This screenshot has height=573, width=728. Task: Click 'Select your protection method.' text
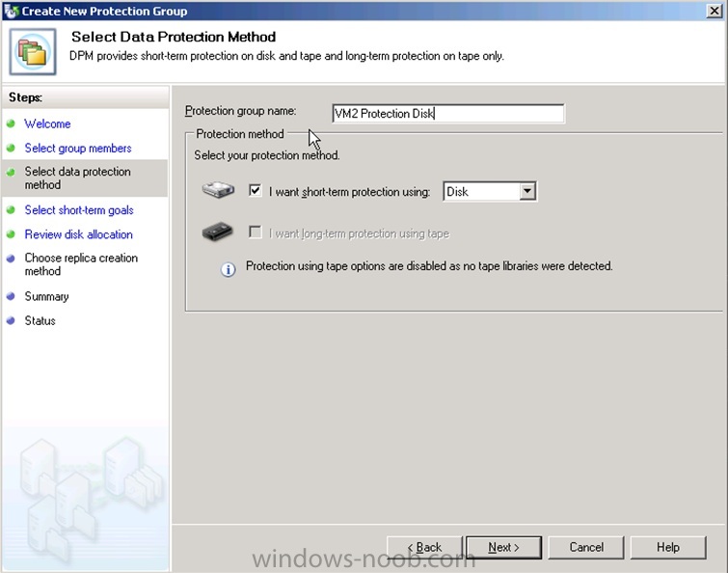pyautogui.click(x=267, y=155)
